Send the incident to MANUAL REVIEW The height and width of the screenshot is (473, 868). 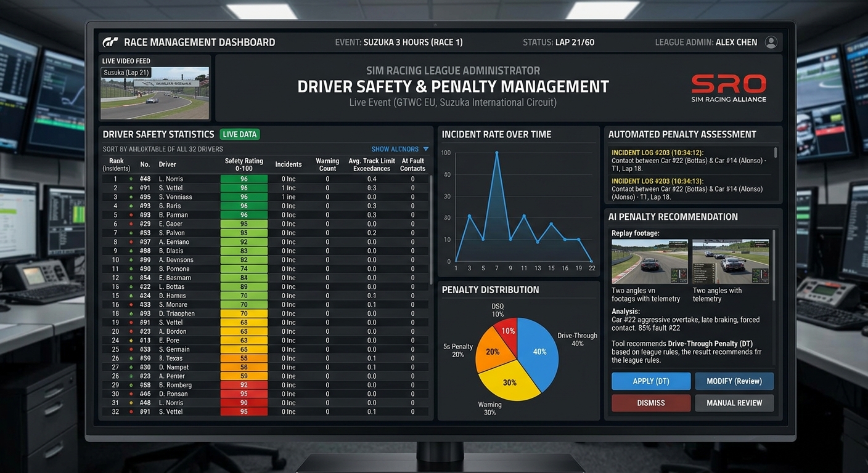(x=734, y=403)
